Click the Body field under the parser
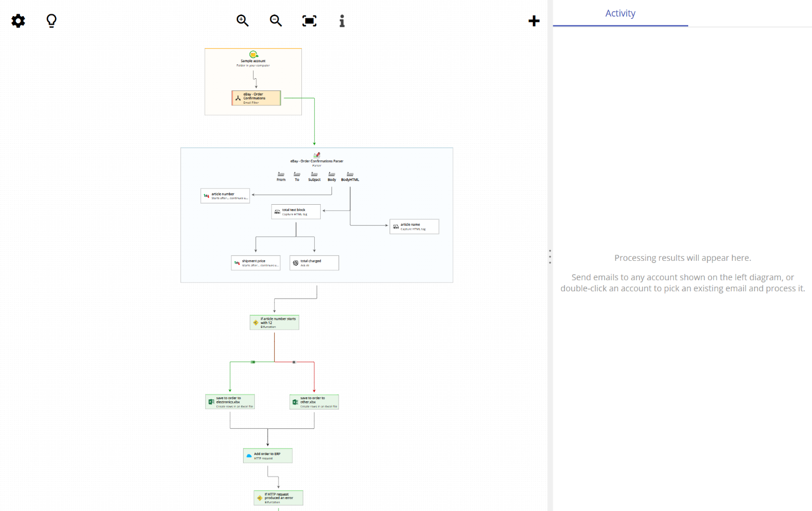 pos(331,176)
